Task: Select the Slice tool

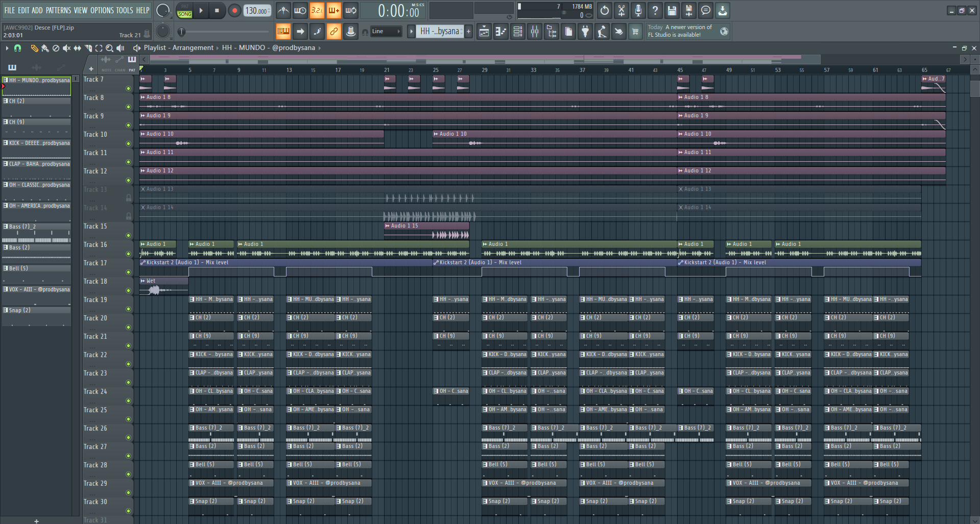Action: [x=88, y=48]
